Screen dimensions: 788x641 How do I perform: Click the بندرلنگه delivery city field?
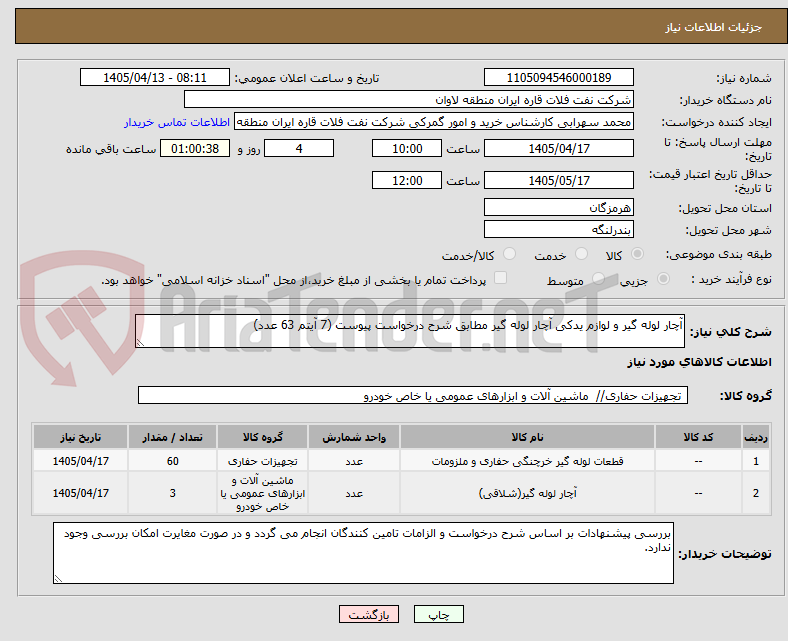click(558, 229)
